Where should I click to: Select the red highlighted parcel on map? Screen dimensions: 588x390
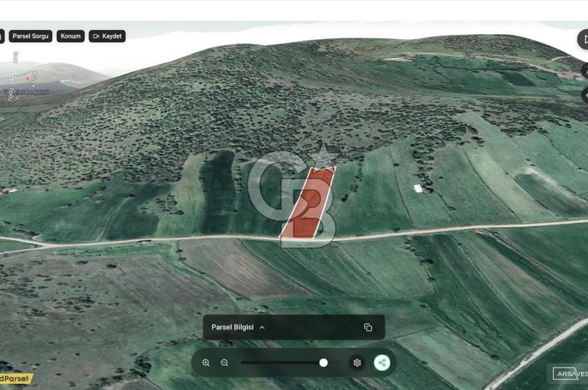pyautogui.click(x=308, y=202)
